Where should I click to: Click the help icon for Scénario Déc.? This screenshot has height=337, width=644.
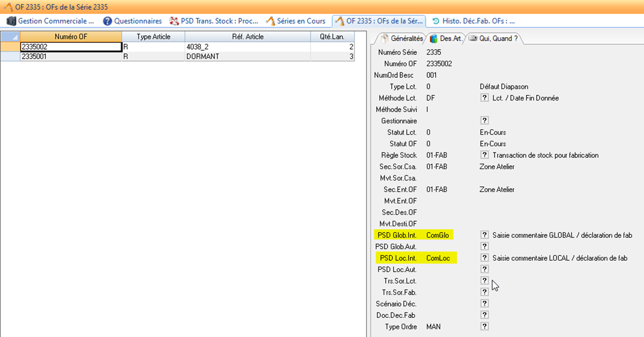[484, 303]
